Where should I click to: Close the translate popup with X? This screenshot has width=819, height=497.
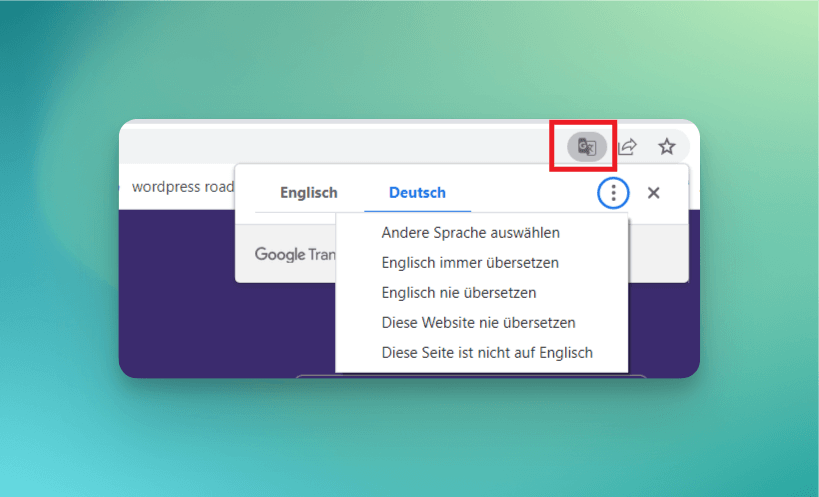(653, 193)
